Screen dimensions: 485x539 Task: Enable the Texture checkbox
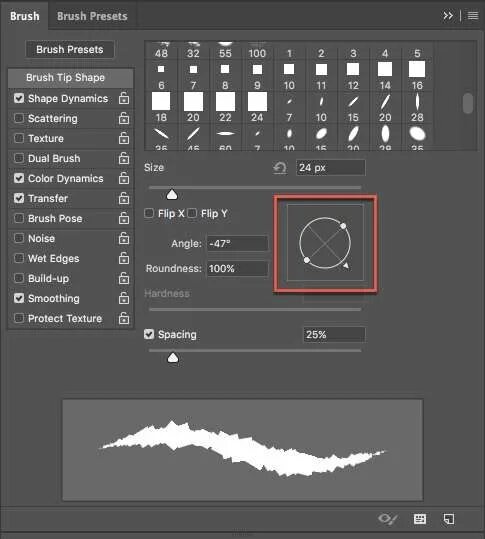pos(19,138)
